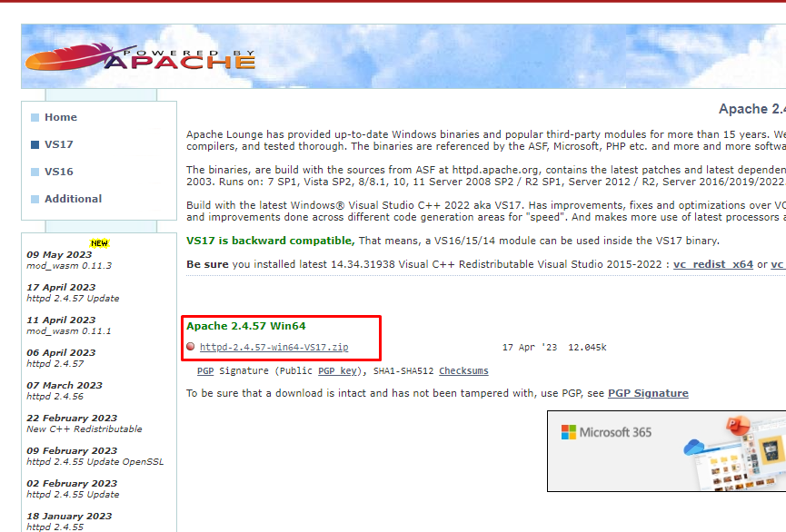
Task: Open the Checksums link
Action: tap(465, 370)
